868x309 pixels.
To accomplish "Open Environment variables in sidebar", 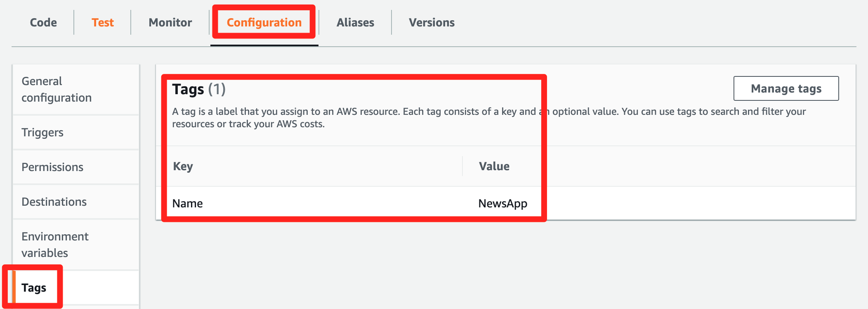I will pos(76,245).
